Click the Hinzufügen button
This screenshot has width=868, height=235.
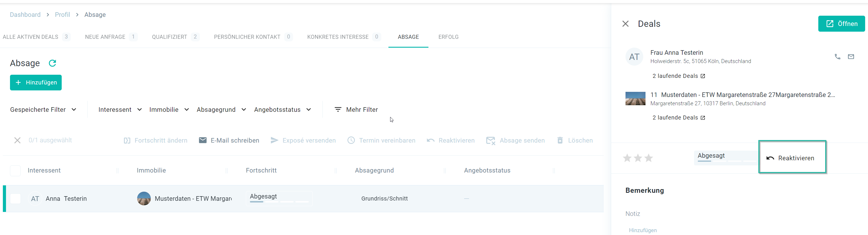coord(36,82)
